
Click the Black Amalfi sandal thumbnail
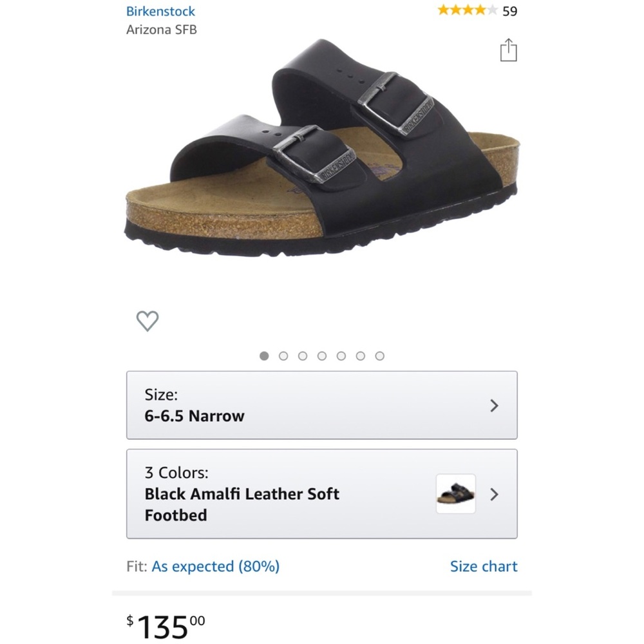point(455,494)
